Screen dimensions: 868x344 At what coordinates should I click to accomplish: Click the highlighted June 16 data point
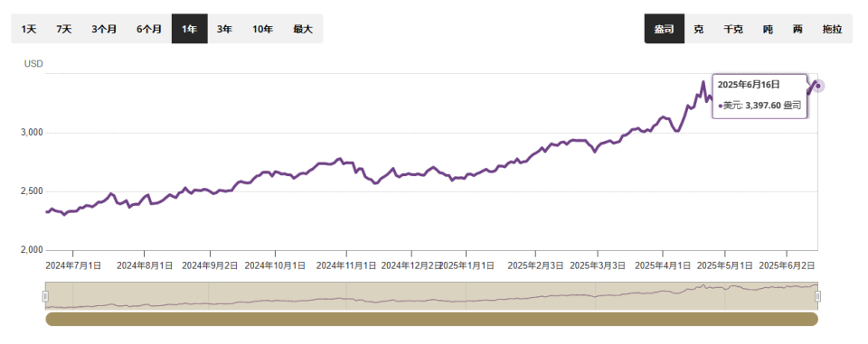point(818,86)
